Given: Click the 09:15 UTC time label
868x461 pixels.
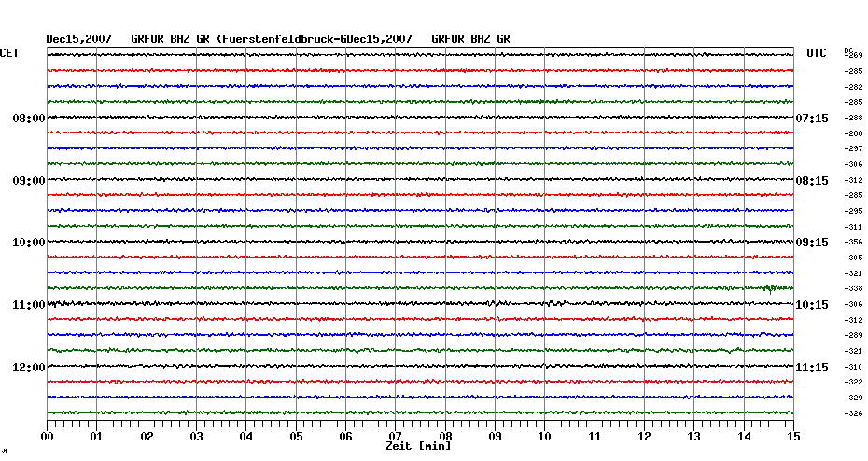Looking at the screenshot, I should coord(812,243).
